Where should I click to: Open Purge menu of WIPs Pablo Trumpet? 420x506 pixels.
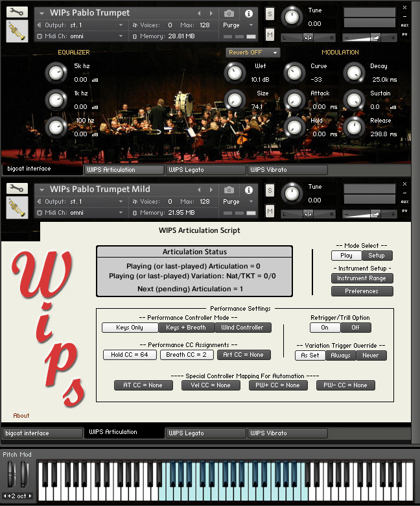click(x=238, y=25)
